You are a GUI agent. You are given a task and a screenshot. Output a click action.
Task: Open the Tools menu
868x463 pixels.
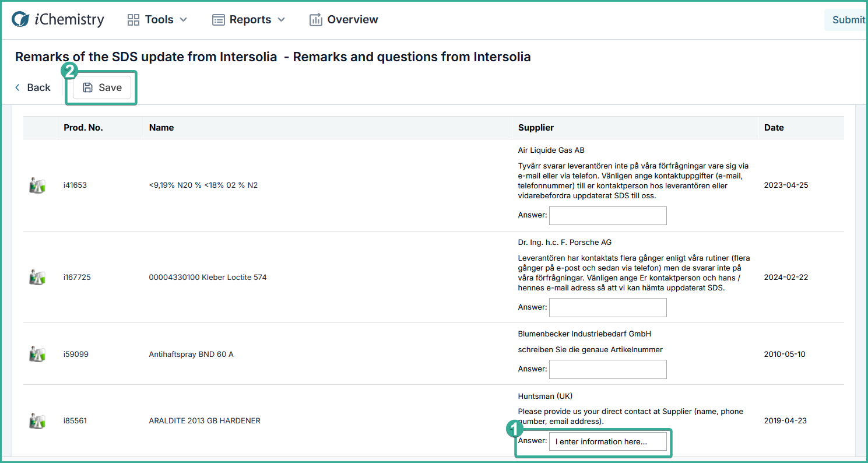coord(157,20)
